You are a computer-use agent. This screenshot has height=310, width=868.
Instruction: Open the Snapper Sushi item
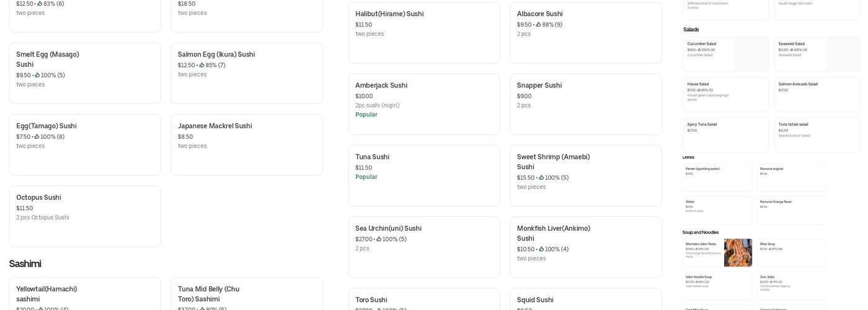(585, 104)
